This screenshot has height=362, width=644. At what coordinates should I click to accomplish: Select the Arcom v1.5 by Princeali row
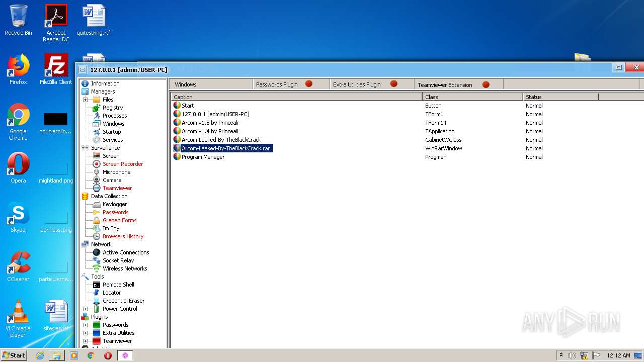[407, 123]
